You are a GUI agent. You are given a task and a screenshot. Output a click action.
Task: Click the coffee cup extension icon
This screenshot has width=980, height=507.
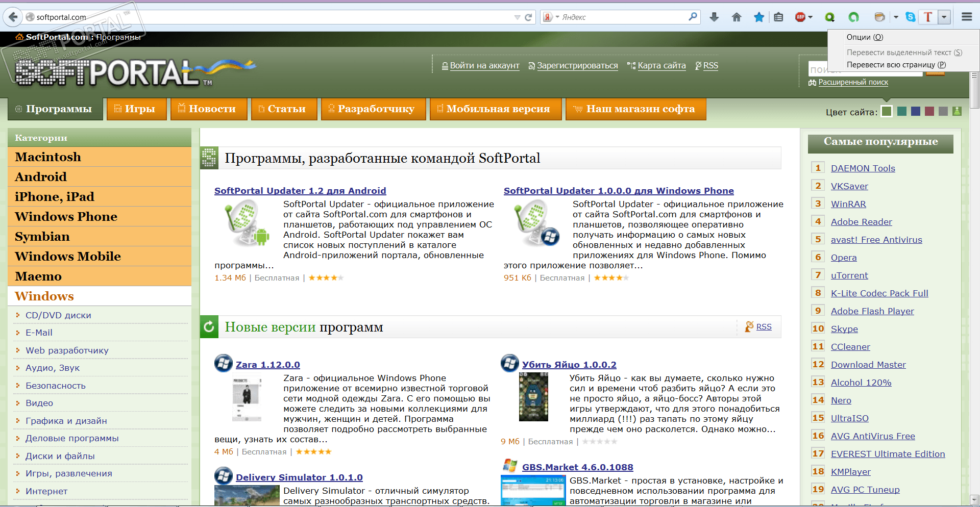click(x=879, y=17)
